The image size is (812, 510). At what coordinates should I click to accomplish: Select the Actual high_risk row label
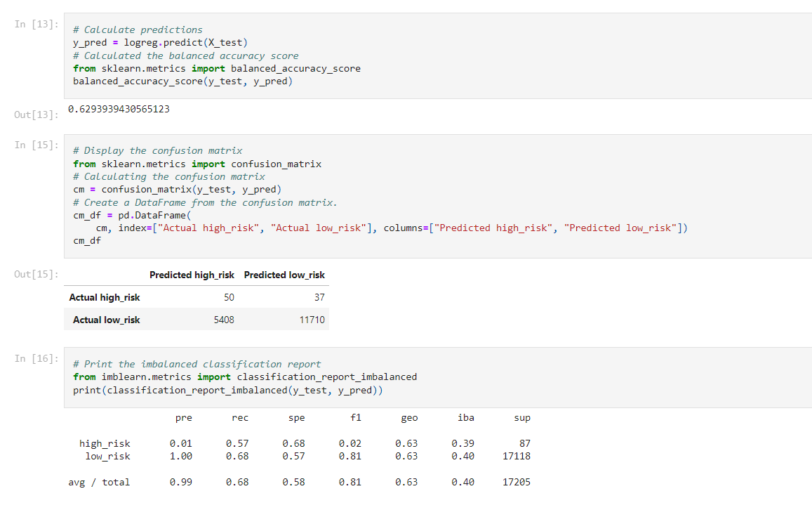(104, 297)
